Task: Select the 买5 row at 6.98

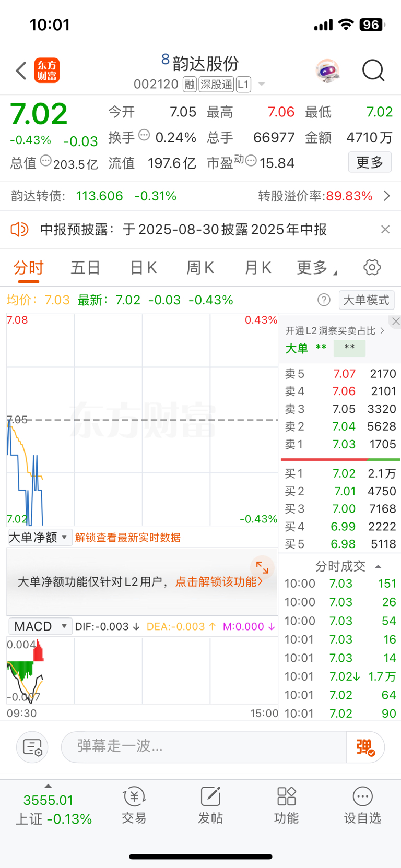Action: point(340,544)
